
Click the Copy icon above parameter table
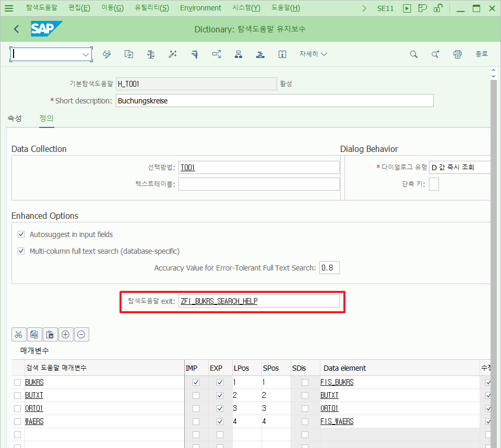pyautogui.click(x=34, y=335)
